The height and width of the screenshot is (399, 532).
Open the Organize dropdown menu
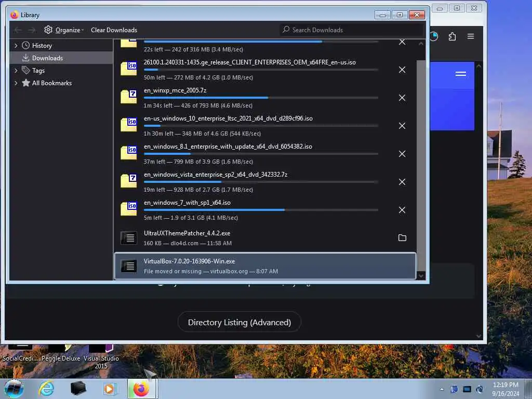(64, 30)
